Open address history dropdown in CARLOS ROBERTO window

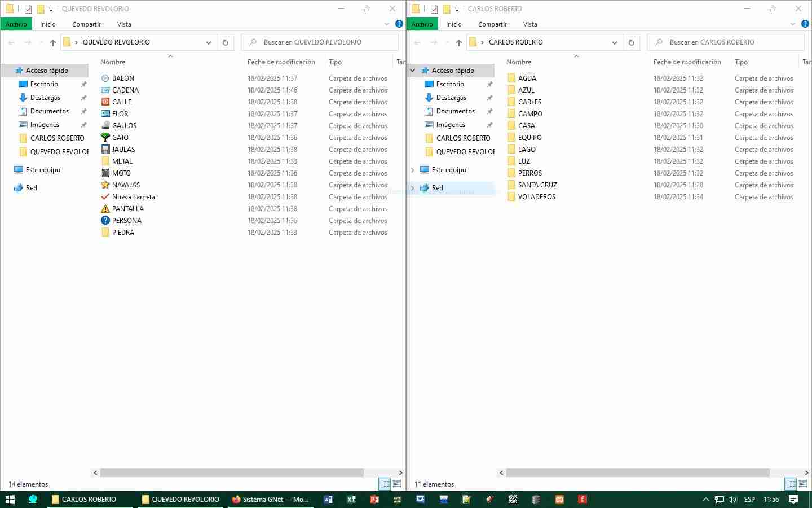coord(615,42)
